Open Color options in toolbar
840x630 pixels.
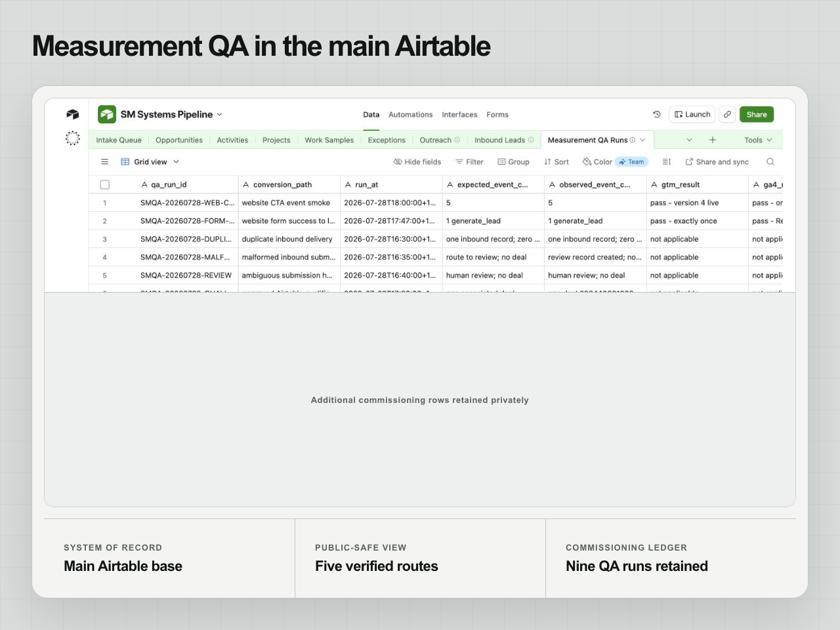597,161
